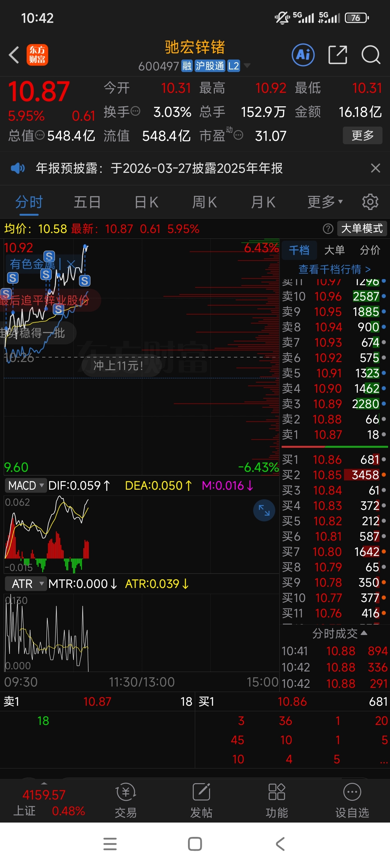Open search with the magnifier icon
The height and width of the screenshot is (868, 390).
(x=371, y=55)
